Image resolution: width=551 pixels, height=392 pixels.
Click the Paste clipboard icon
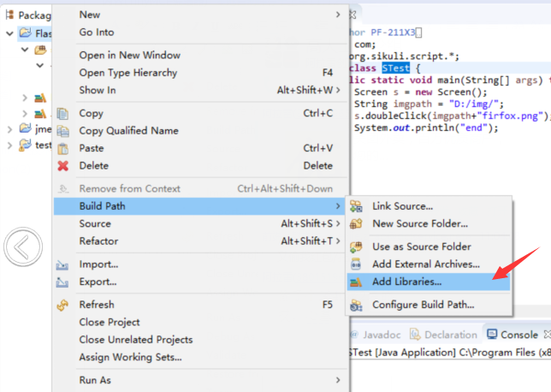tap(62, 148)
